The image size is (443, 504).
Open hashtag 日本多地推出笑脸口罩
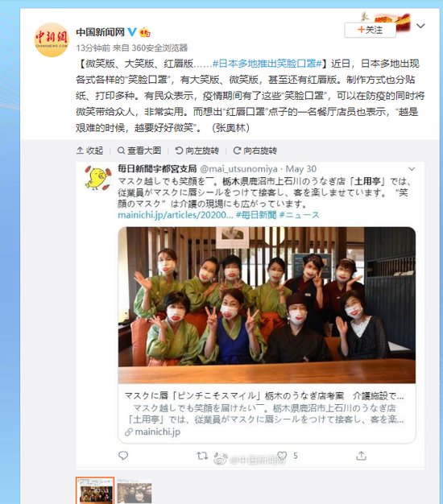tap(267, 64)
